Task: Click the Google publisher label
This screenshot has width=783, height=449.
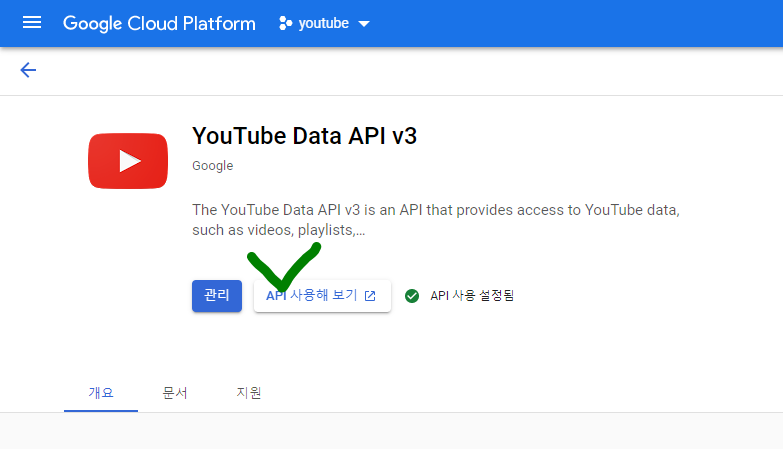Action: coord(212,166)
